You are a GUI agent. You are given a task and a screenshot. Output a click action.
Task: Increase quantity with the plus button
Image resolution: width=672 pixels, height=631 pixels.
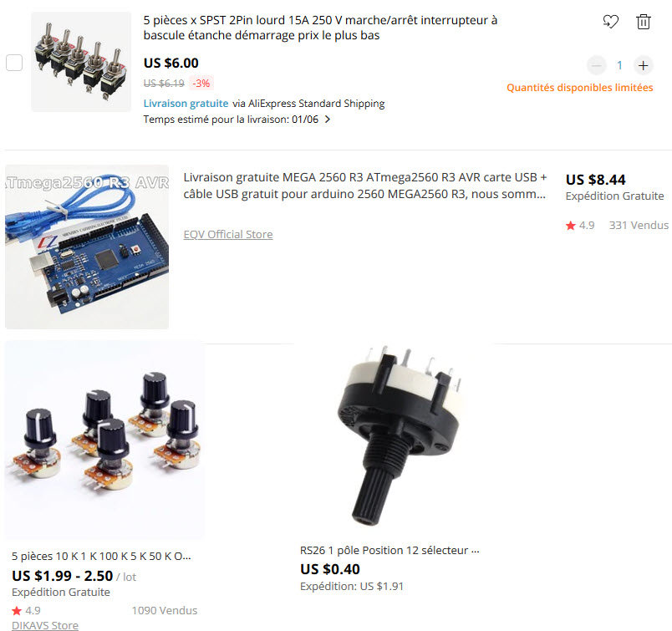(643, 65)
